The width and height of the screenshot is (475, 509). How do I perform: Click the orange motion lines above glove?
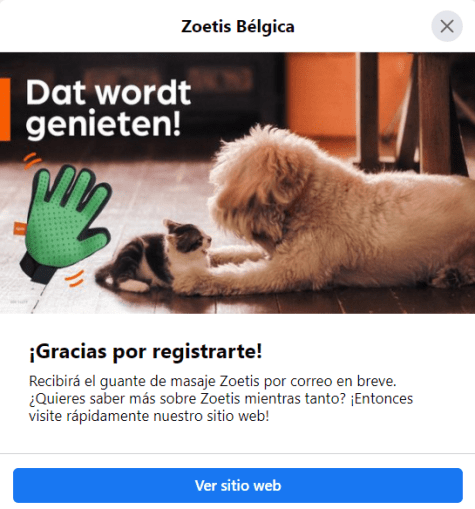coord(33,159)
